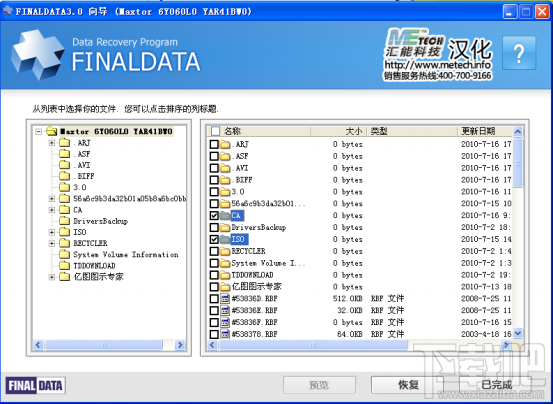Viewport: 553px width, 404px height.
Task: Click the FINALDATA cross logo in header
Action: pyautogui.click(x=37, y=55)
